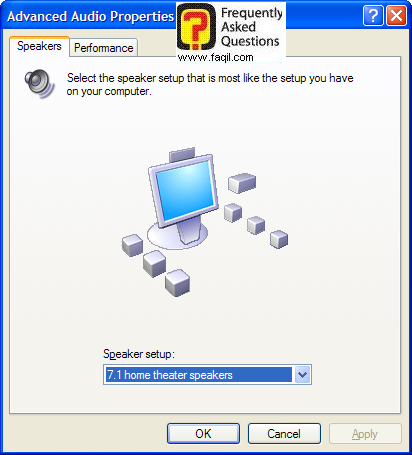Select the right-row cube speaker closest to the monitor
Viewport: 412px width, 455px height.
click(233, 212)
